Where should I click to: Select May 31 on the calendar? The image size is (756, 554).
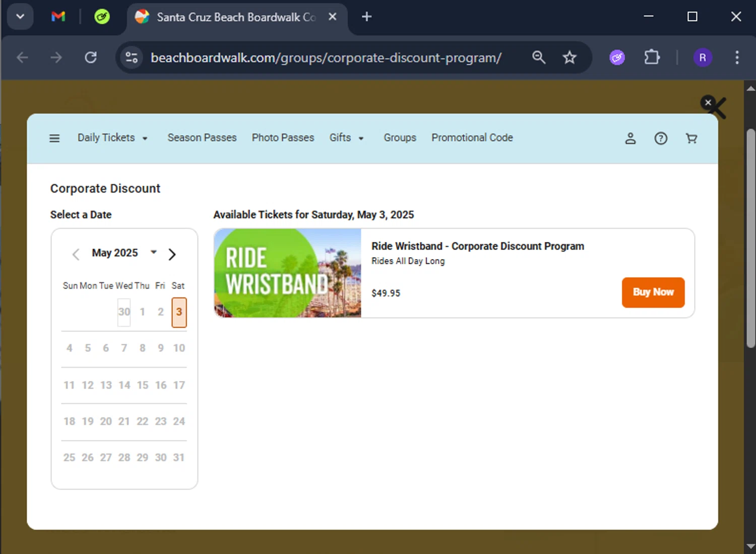[x=179, y=458]
